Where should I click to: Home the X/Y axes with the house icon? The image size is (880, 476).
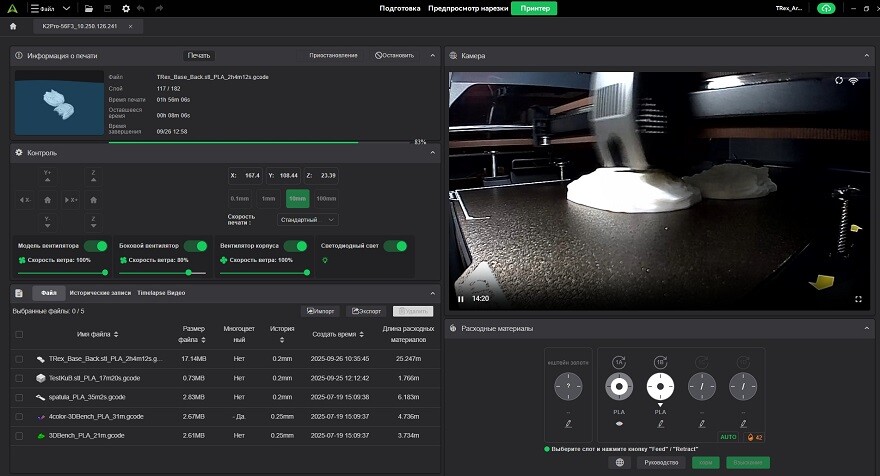pos(47,200)
